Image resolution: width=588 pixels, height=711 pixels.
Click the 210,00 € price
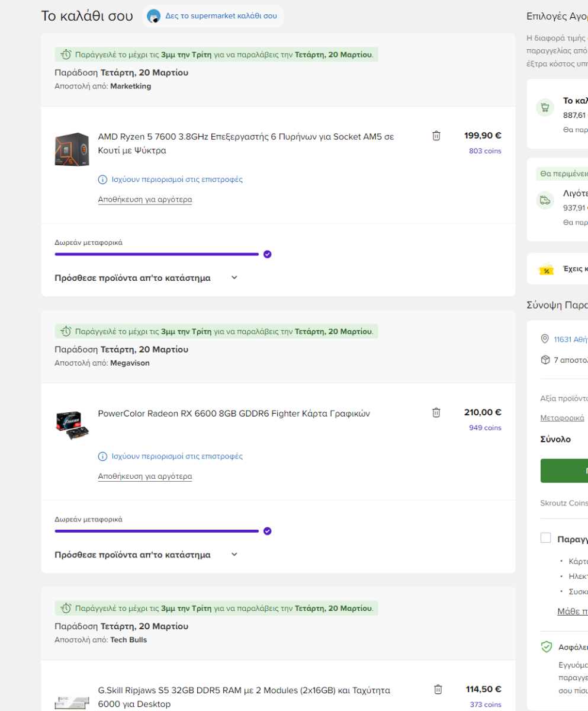[x=483, y=412]
